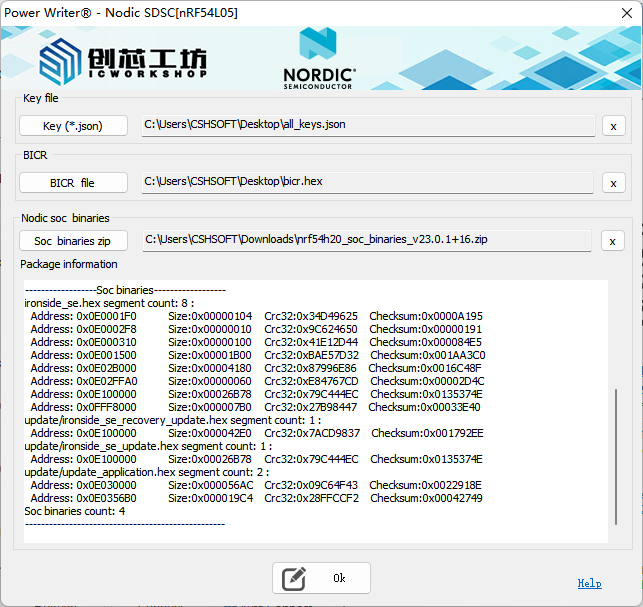Click the ironside_se.hex segment count line

pos(109,303)
